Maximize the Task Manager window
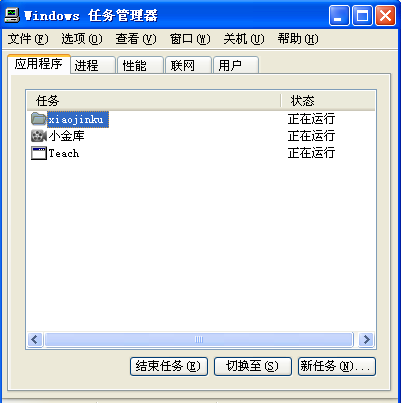Viewport: 401px width, 403px height. coord(362,15)
